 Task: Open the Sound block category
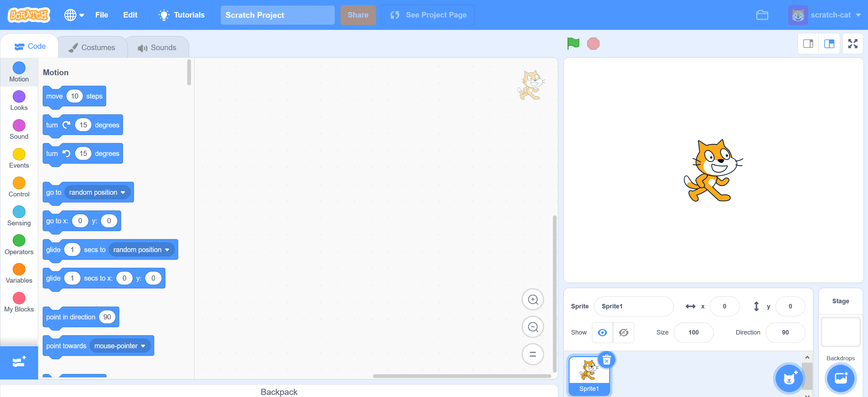19,129
